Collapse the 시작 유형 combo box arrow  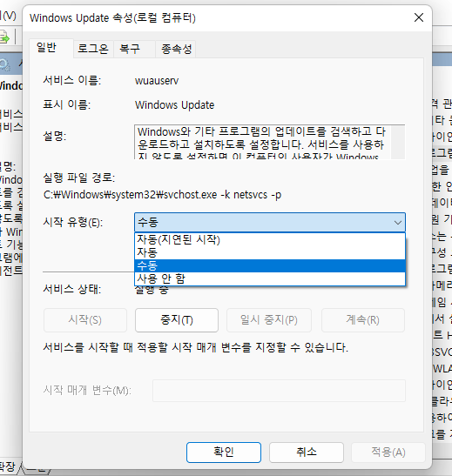(398, 223)
